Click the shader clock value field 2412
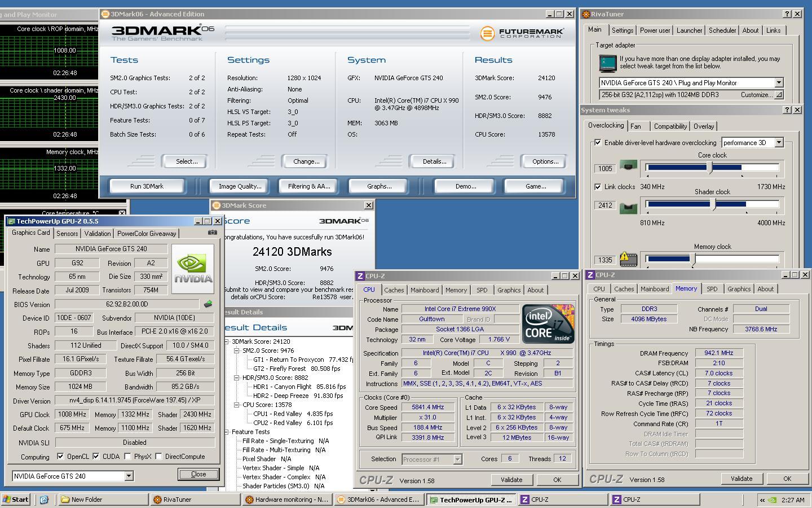812x508 pixels. point(605,205)
